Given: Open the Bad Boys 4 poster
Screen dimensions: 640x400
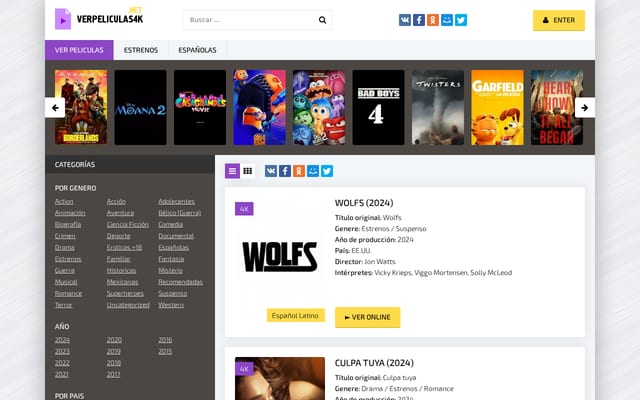Looking at the screenshot, I should click(378, 107).
